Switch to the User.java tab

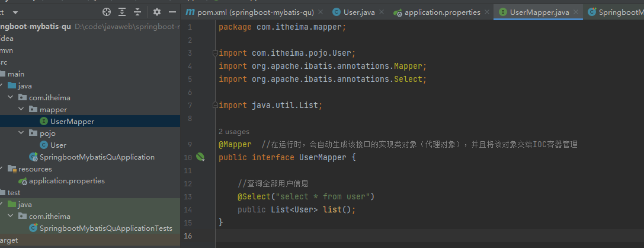pos(359,12)
